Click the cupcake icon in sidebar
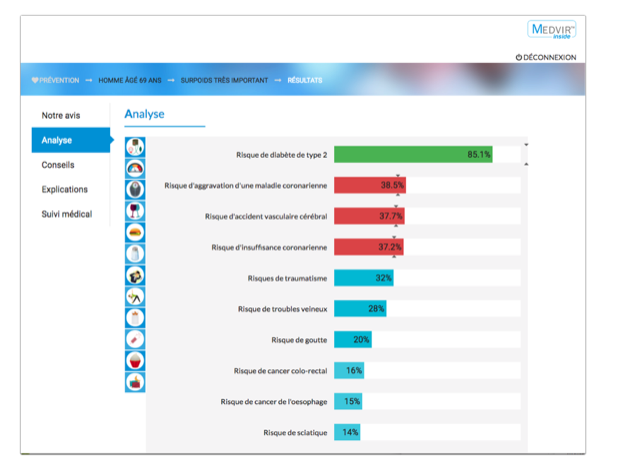This screenshot has width=640, height=470. 135,360
